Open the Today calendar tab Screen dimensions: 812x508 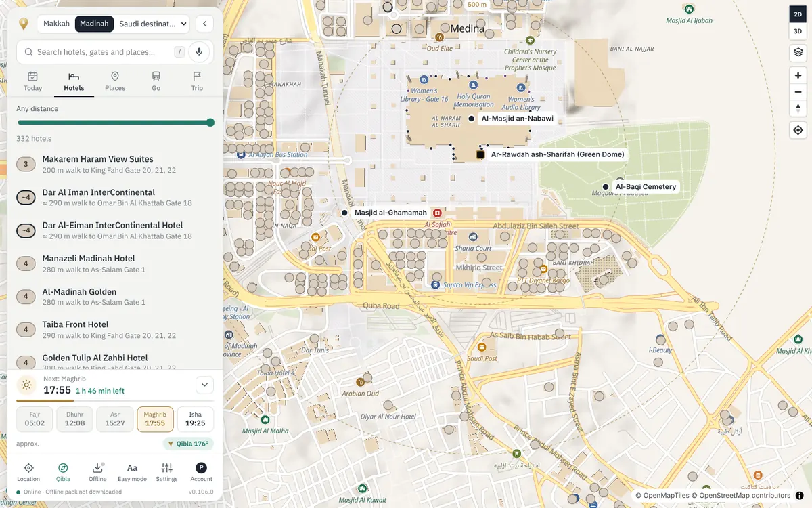pyautogui.click(x=32, y=81)
